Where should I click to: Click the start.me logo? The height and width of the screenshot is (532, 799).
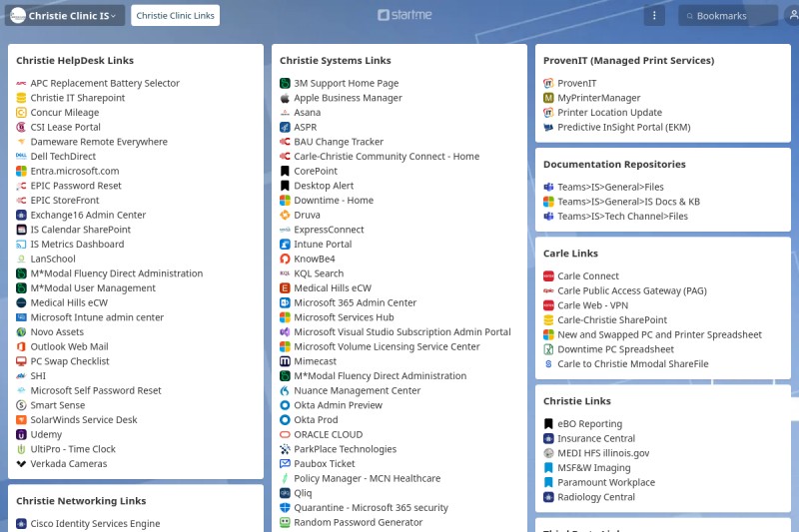point(404,15)
